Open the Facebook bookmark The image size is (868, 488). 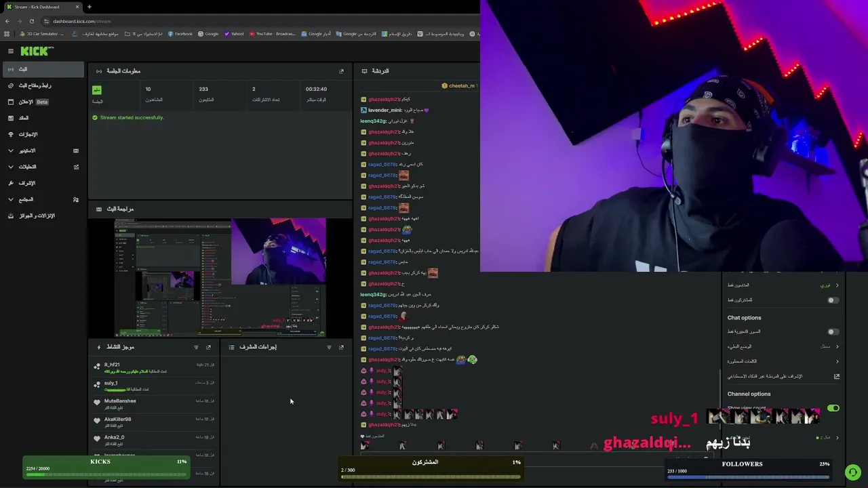tap(180, 34)
